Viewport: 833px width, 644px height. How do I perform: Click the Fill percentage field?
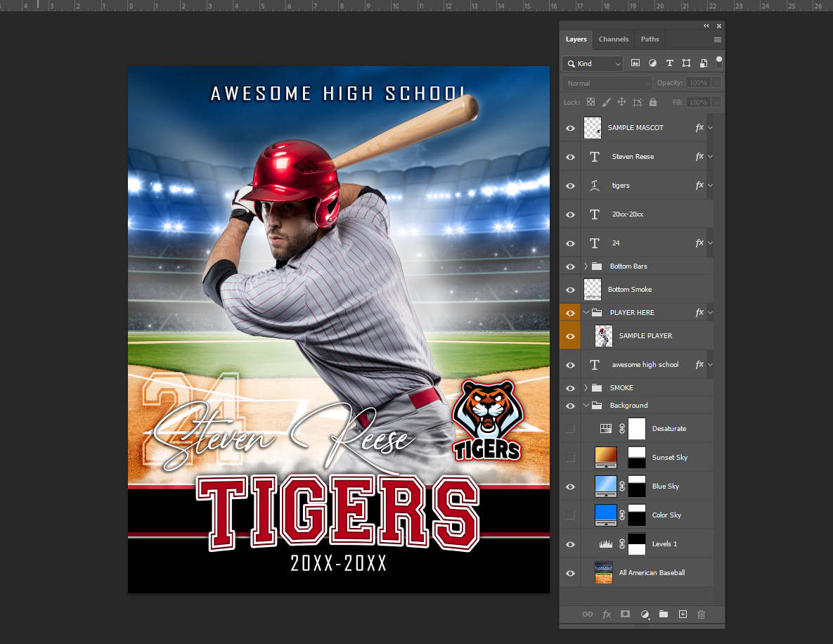pyautogui.click(x=698, y=102)
